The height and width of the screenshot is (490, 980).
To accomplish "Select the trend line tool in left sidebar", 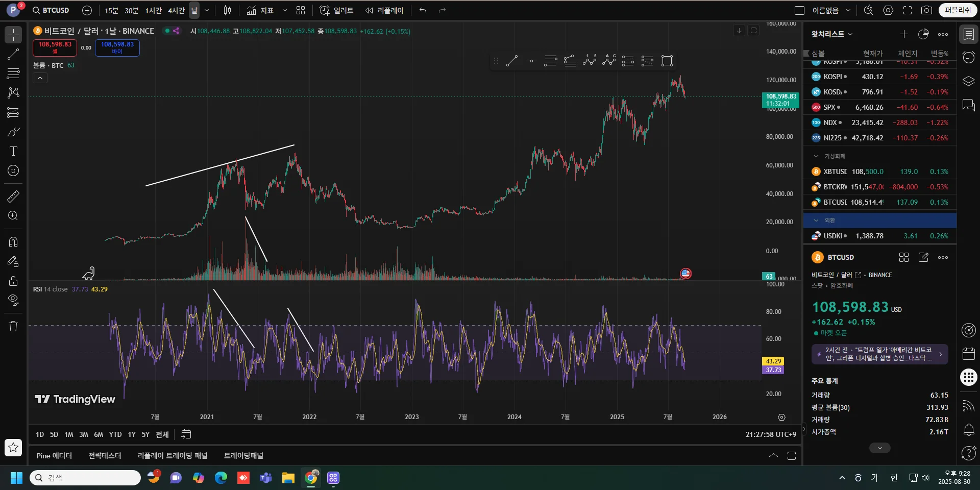I will tap(13, 54).
